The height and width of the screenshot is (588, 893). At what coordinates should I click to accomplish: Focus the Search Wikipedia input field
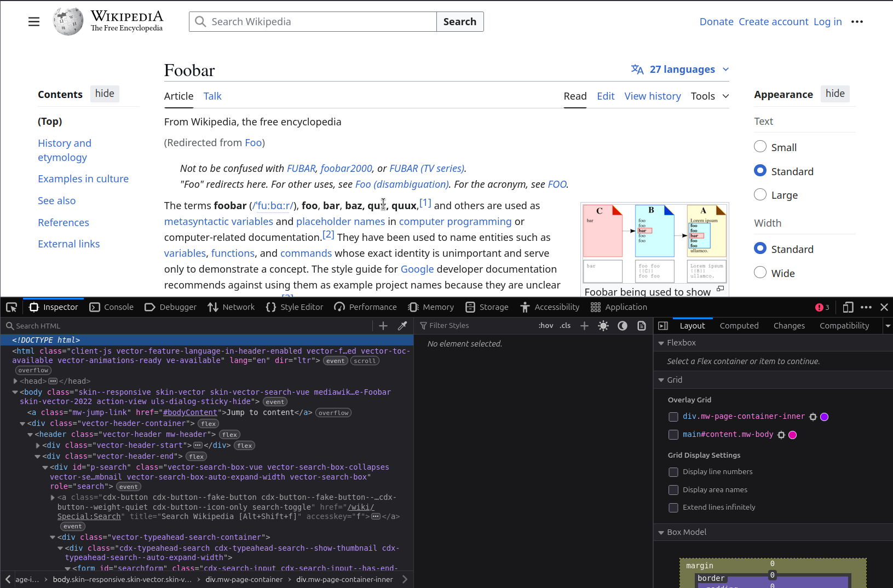click(313, 22)
